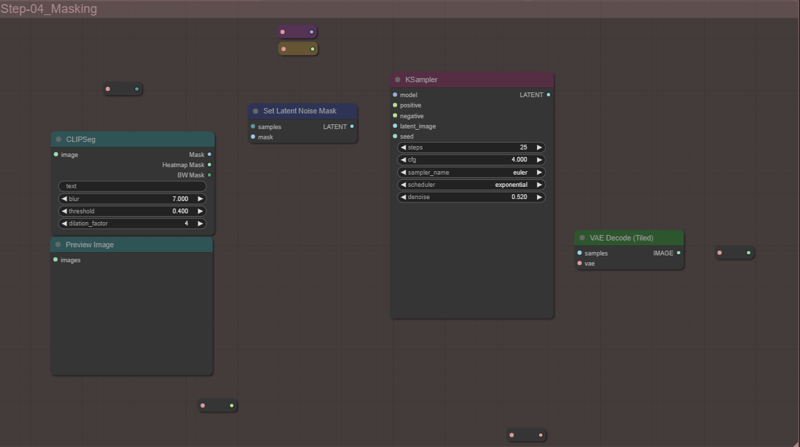This screenshot has height=447, width=800.
Task: Click the KSampler model input port
Action: coord(395,94)
